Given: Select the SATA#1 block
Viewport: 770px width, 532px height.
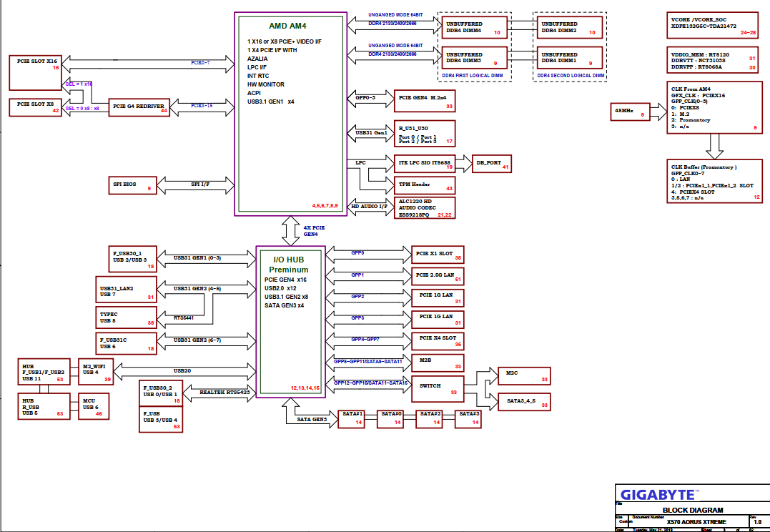Looking at the screenshot, I should tap(352, 419).
